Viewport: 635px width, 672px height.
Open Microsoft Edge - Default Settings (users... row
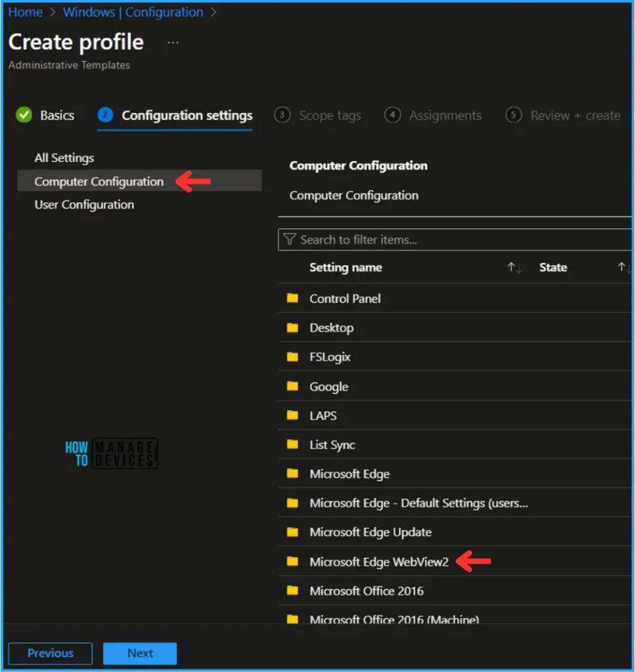coord(454,503)
